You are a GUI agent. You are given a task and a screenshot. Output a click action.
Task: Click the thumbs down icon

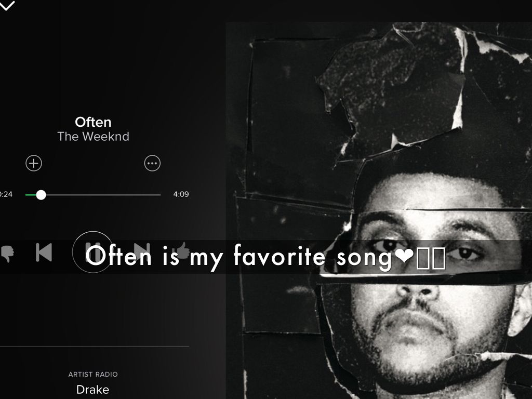(x=7, y=253)
